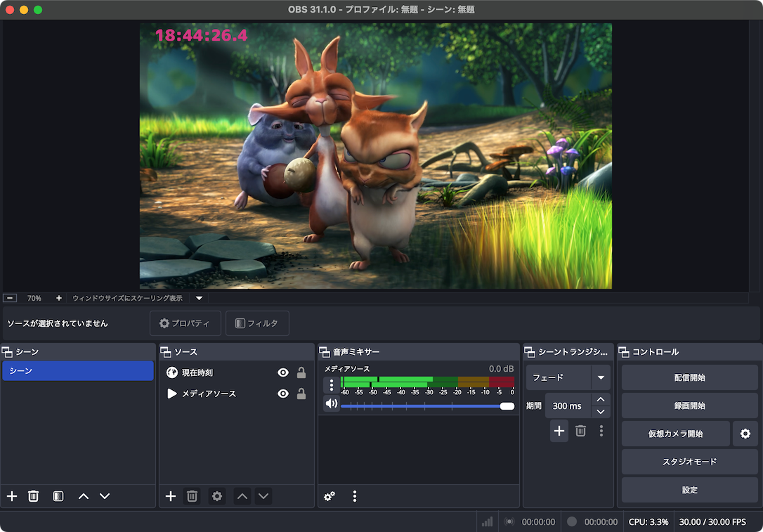The height and width of the screenshot is (532, 763).
Task: Click the 録画開始 button
Action: (x=689, y=406)
